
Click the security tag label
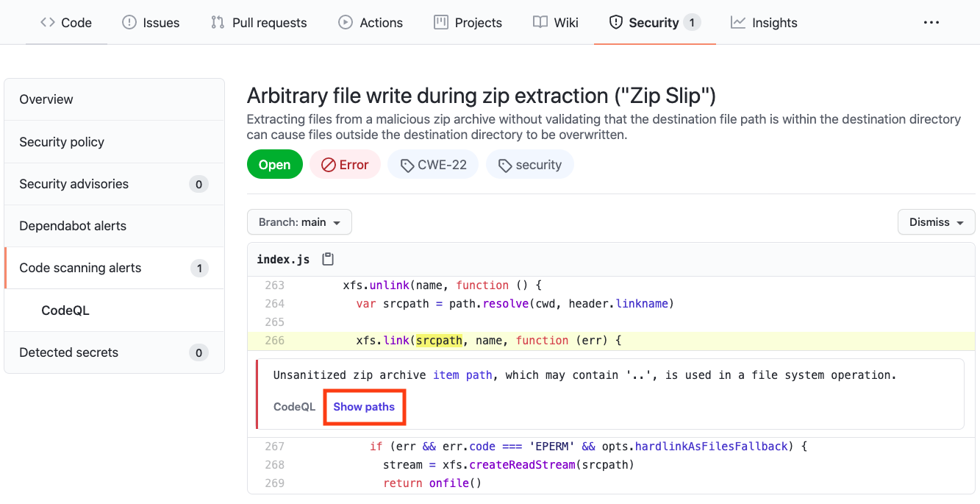pos(529,165)
